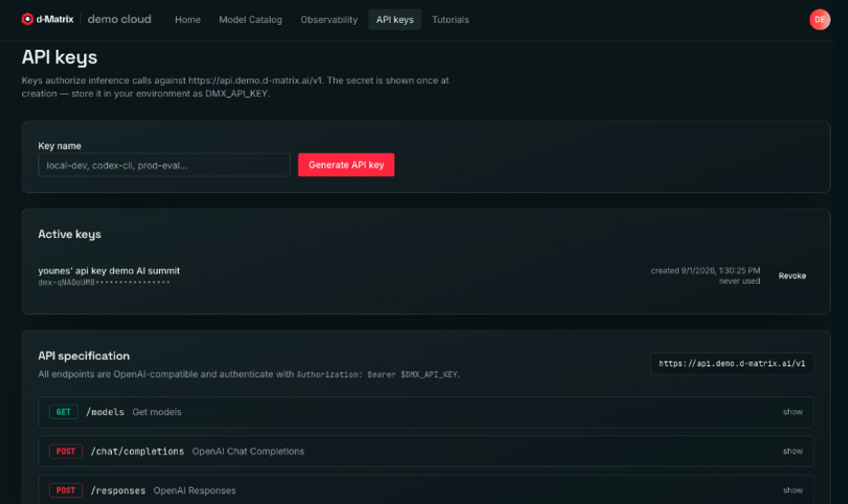This screenshot has width=848, height=504.
Task: Click the POST badge for /responses
Action: click(x=65, y=491)
